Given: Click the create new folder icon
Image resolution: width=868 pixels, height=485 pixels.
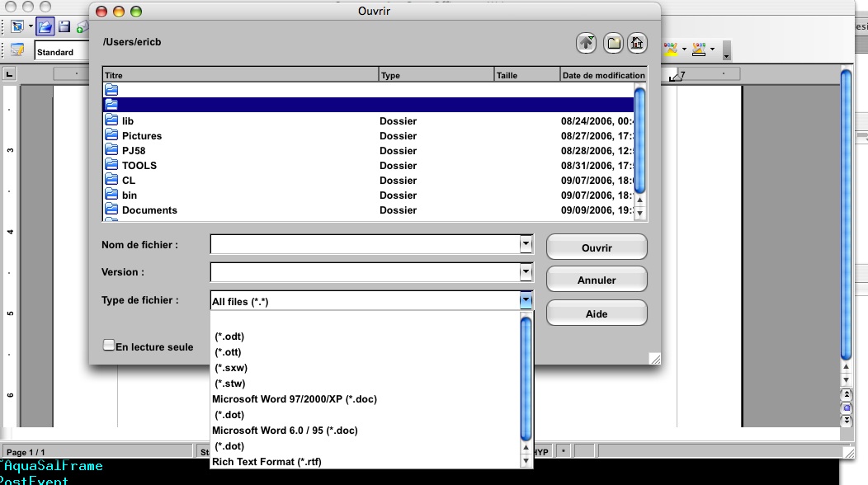Looking at the screenshot, I should tap(612, 43).
